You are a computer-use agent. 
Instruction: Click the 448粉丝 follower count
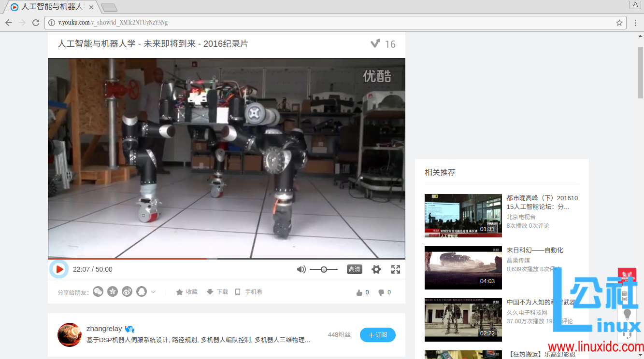pyautogui.click(x=339, y=334)
